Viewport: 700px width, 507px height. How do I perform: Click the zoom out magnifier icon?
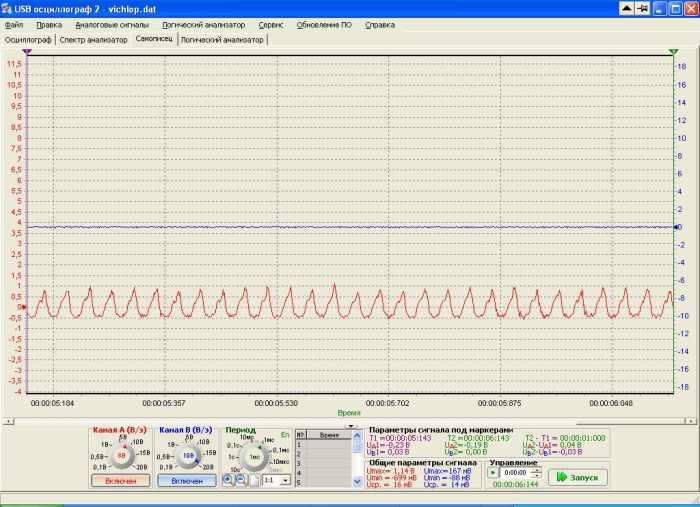[241, 480]
